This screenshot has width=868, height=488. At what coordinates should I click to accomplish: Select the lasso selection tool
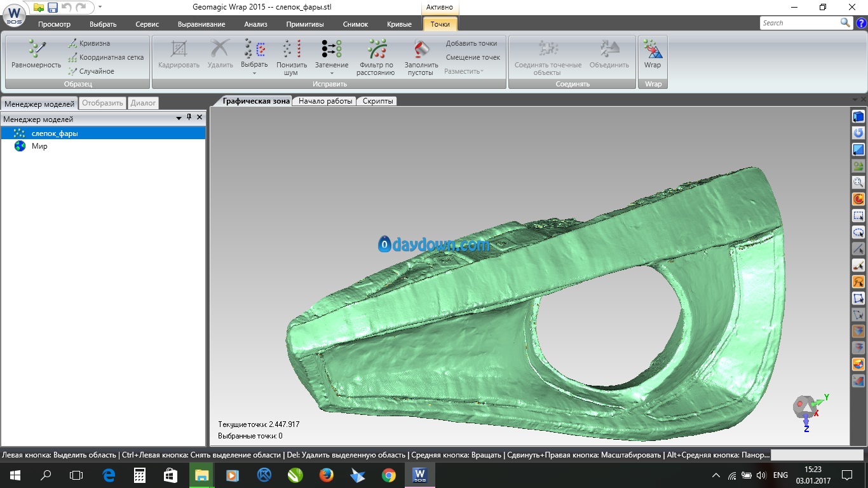pyautogui.click(x=858, y=282)
